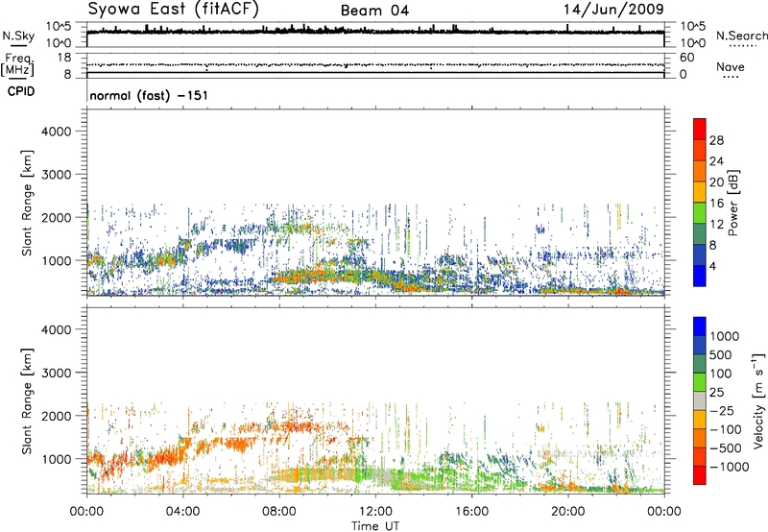Pick the bright blue bottom power colorbar segment
Viewport: 768px width, 532px height.
(x=700, y=276)
